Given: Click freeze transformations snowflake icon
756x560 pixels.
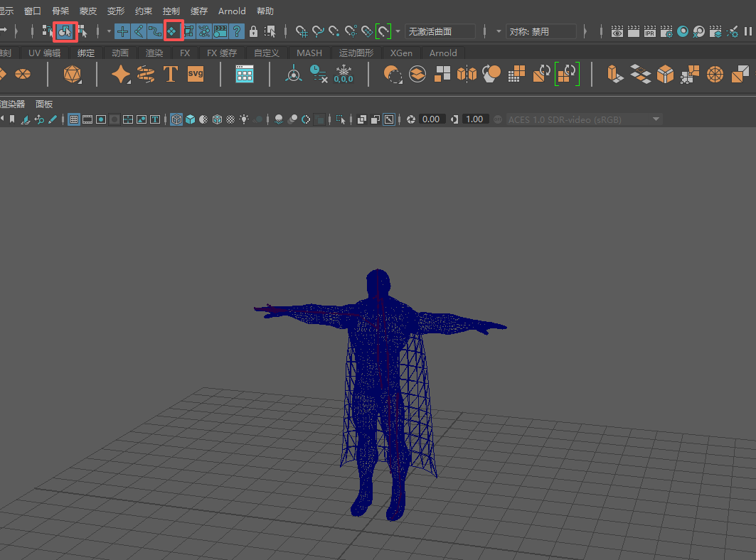Looking at the screenshot, I should tap(344, 74).
